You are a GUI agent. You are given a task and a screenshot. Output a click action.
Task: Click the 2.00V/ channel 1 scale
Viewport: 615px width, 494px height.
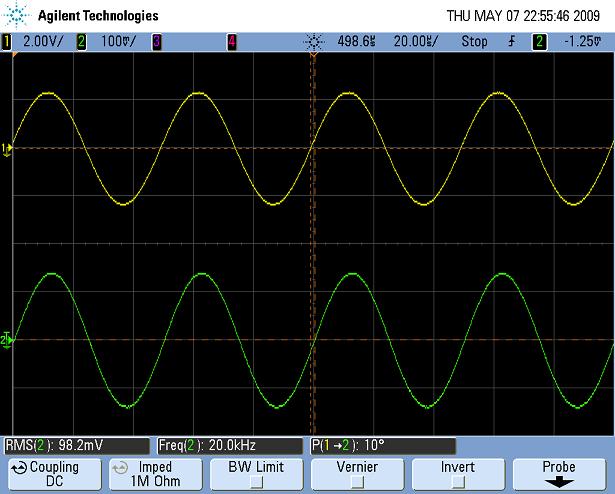pos(43,41)
